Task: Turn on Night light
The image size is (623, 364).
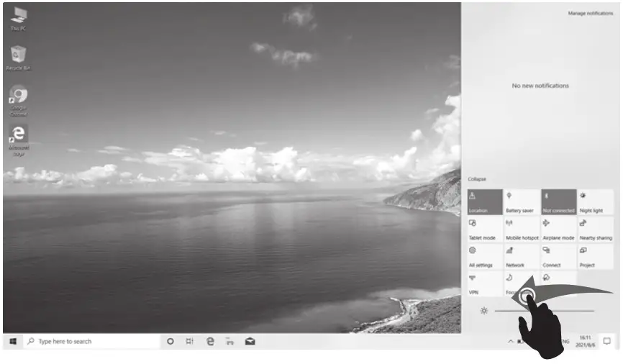Action: [596, 202]
